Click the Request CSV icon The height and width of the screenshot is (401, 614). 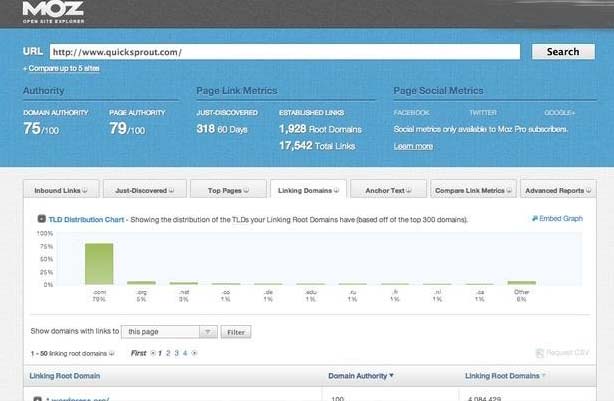[x=541, y=353]
